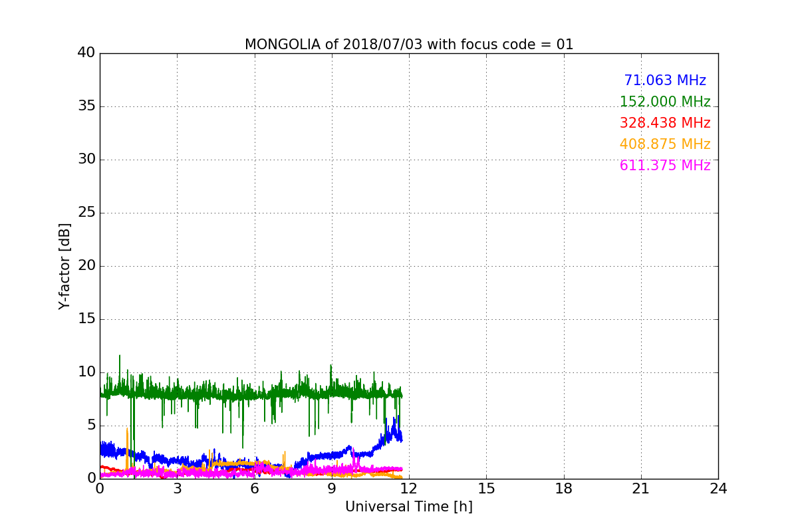Click y-axis tick label 30

coord(86,160)
